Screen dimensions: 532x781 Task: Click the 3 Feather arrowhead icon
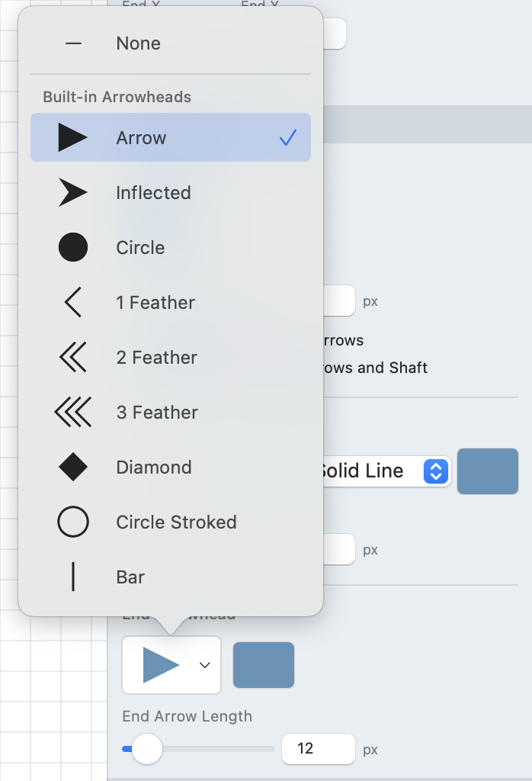(x=73, y=413)
